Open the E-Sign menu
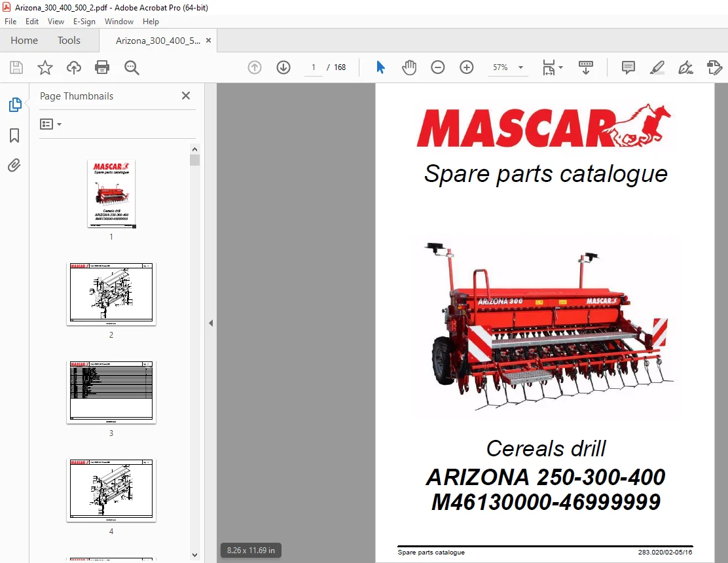Viewport: 728px width, 563px height. point(84,22)
